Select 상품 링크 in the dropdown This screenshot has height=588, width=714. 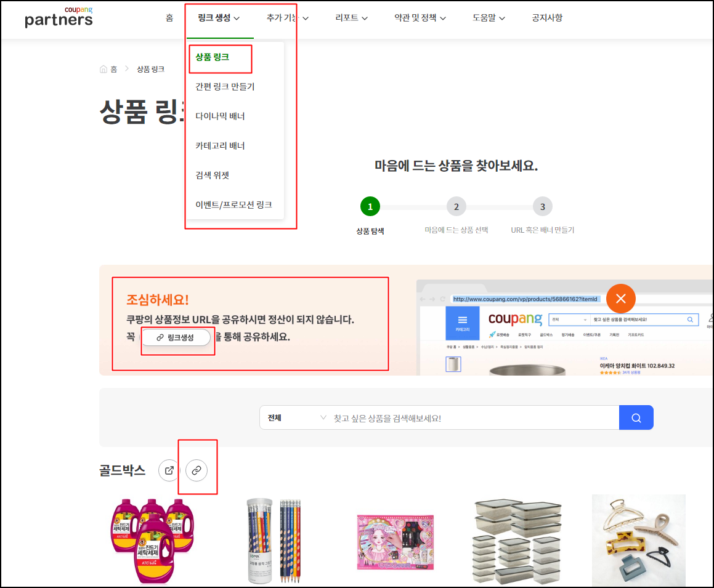coord(212,57)
